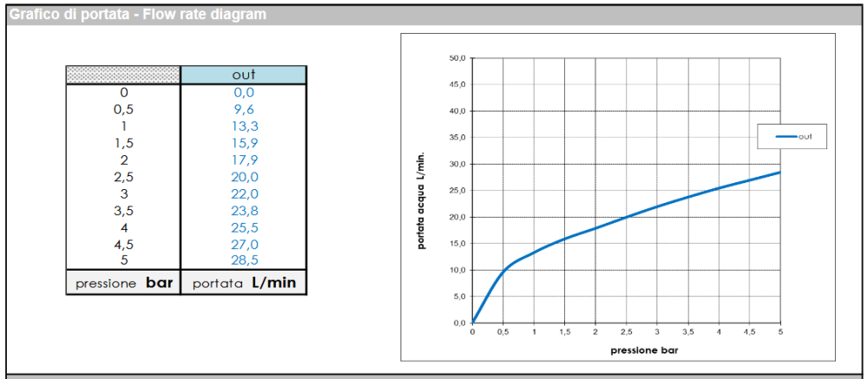Click the "pressione bar" table footer cell

click(123, 284)
